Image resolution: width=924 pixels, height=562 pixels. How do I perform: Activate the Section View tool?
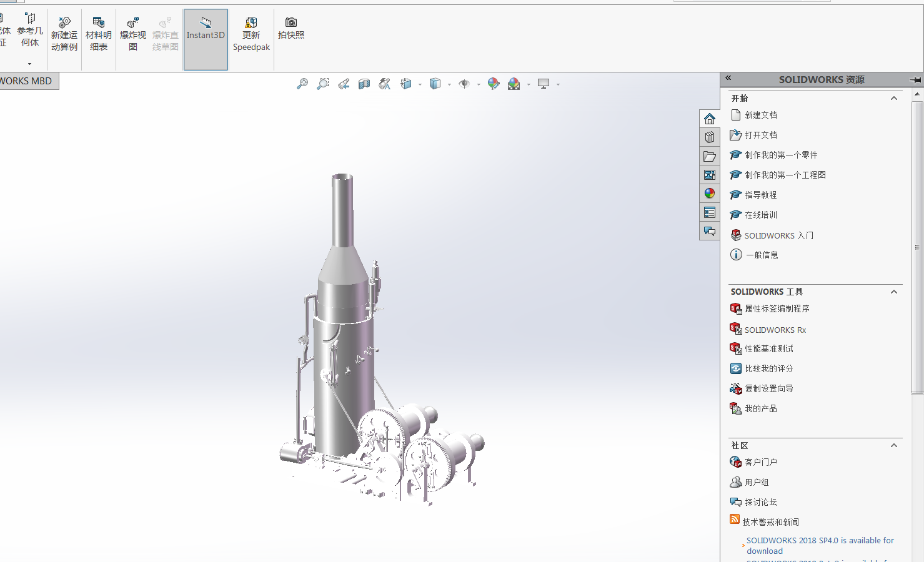(x=364, y=84)
